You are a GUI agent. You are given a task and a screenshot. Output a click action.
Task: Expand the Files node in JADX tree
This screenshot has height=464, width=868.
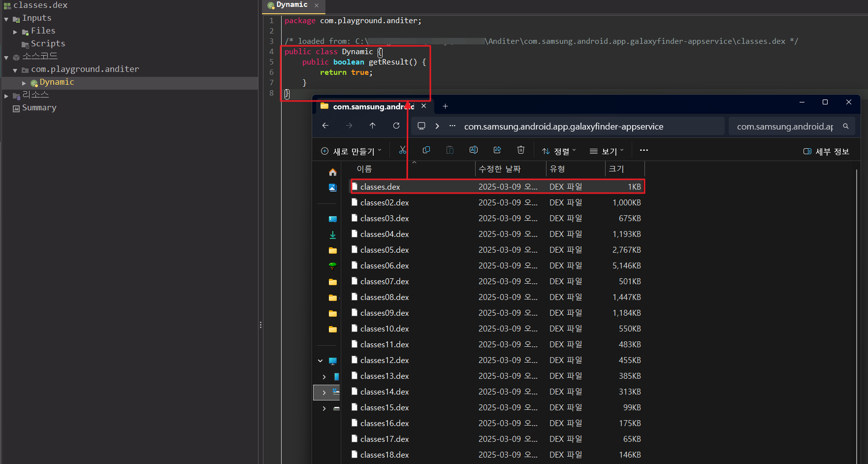[x=15, y=32]
